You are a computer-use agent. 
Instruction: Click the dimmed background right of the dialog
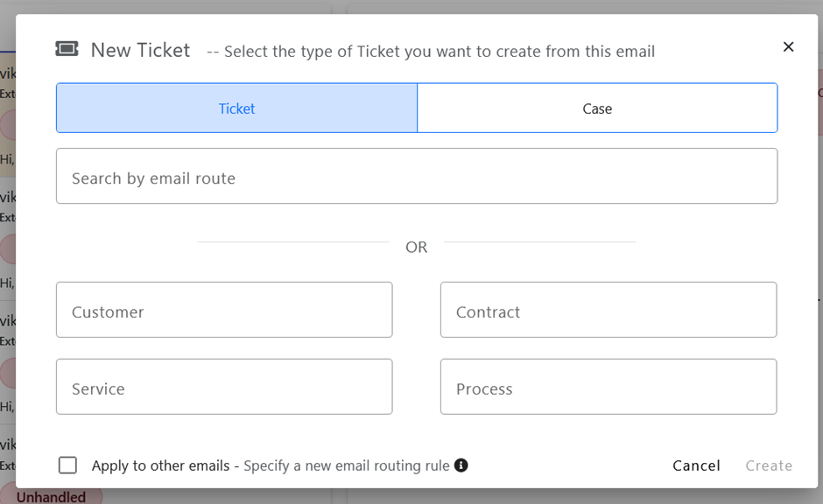(820, 262)
